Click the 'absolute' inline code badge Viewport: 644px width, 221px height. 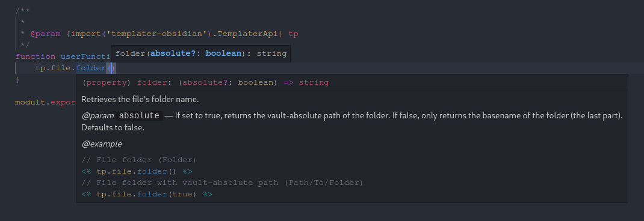click(139, 116)
